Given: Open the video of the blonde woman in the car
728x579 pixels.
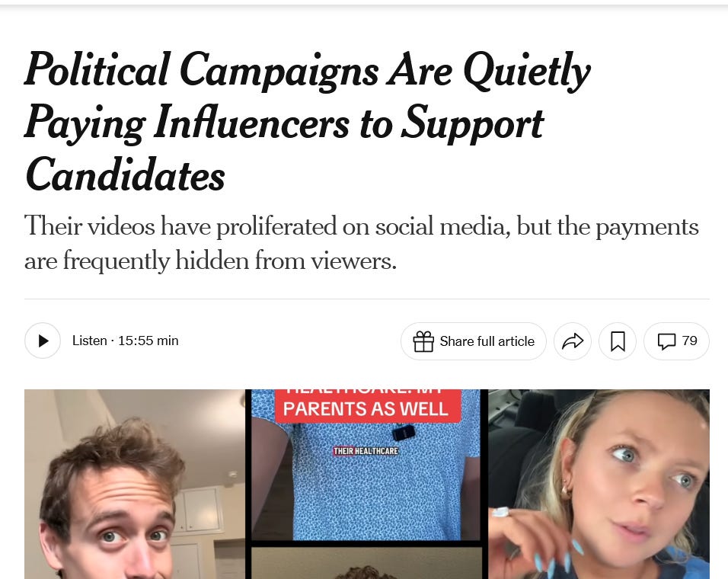Looking at the screenshot, I should pos(599,484).
